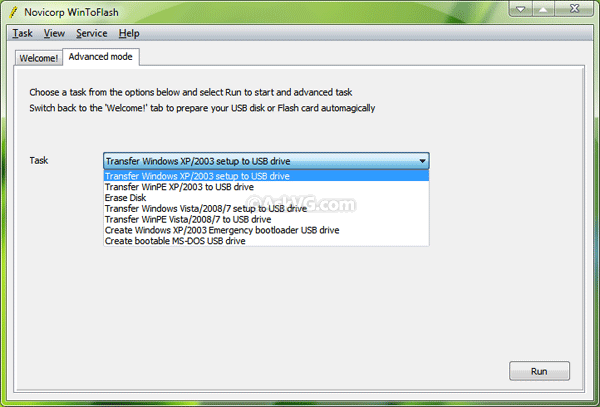Click the WinToFlash app icon in title bar
600x407 pixels.
pyautogui.click(x=13, y=12)
